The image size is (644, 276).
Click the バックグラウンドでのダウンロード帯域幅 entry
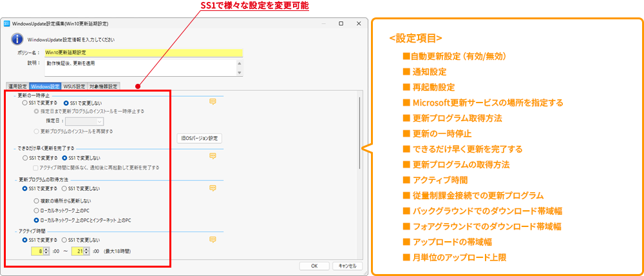click(x=482, y=211)
